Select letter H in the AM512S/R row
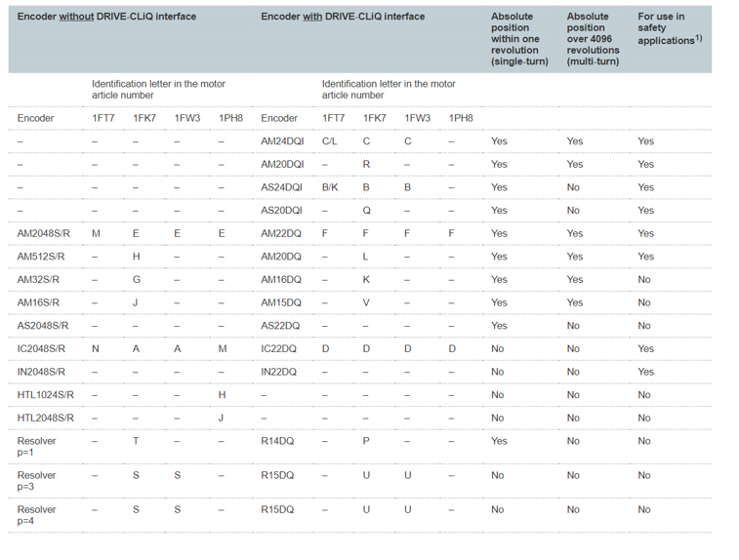739x560 pixels. point(136,257)
